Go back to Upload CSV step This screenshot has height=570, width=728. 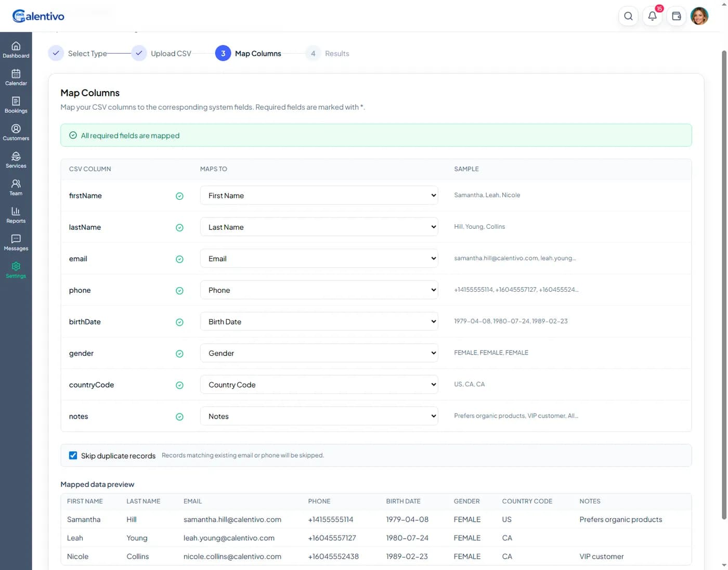click(161, 54)
